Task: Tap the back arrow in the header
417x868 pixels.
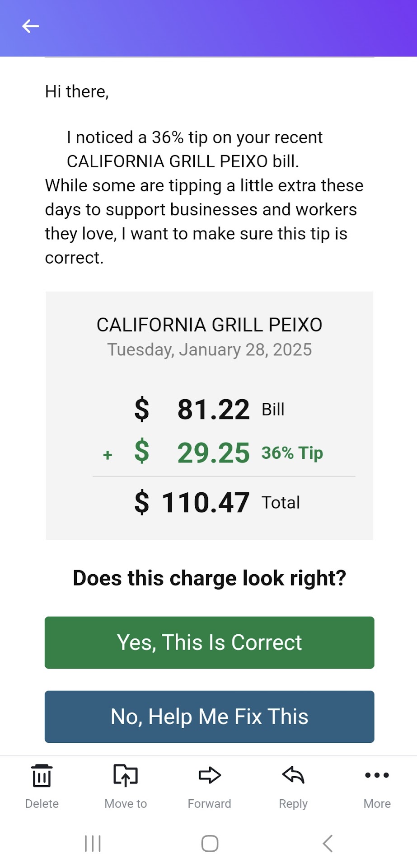Action: 31,26
